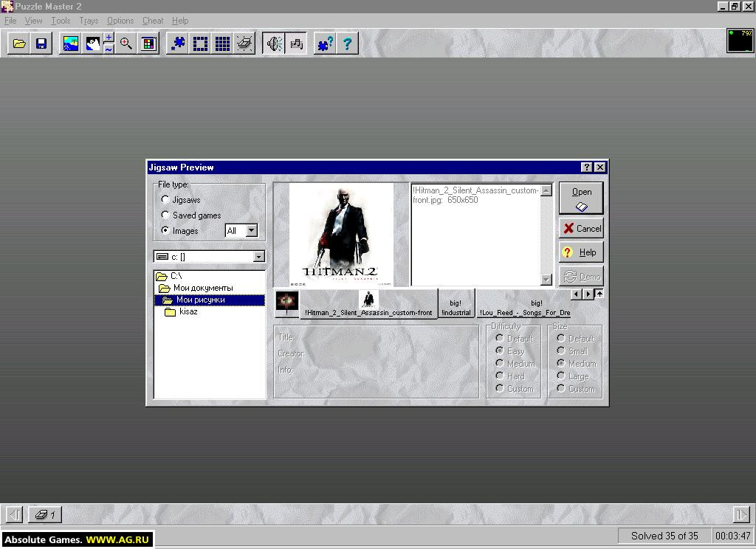Screen dimensions: 756x549
Task: Click the puzzle piece with question mark
Action: pos(325,44)
